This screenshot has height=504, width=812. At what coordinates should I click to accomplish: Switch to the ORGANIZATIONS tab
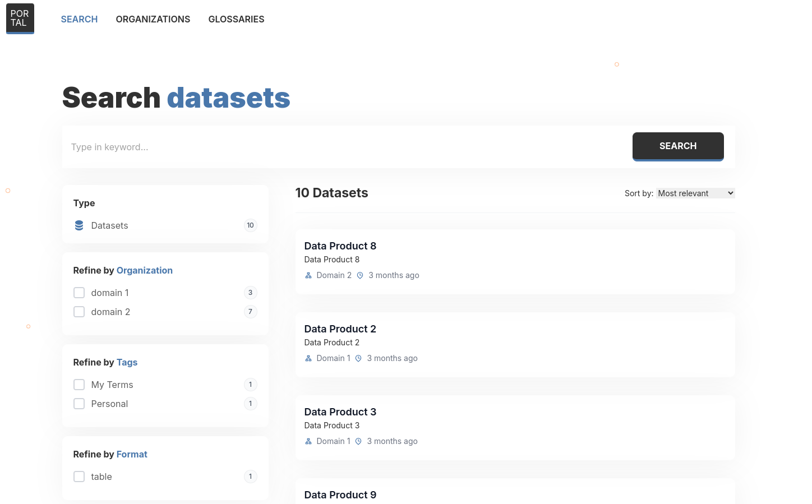point(153,19)
